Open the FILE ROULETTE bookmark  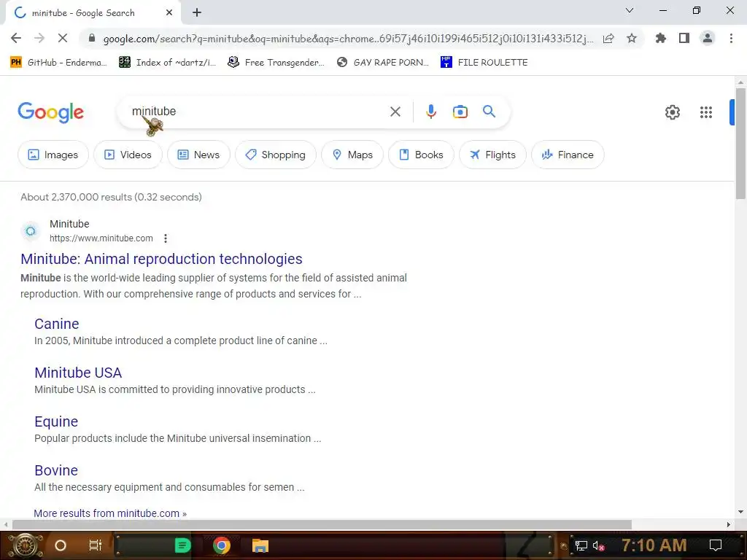click(484, 63)
